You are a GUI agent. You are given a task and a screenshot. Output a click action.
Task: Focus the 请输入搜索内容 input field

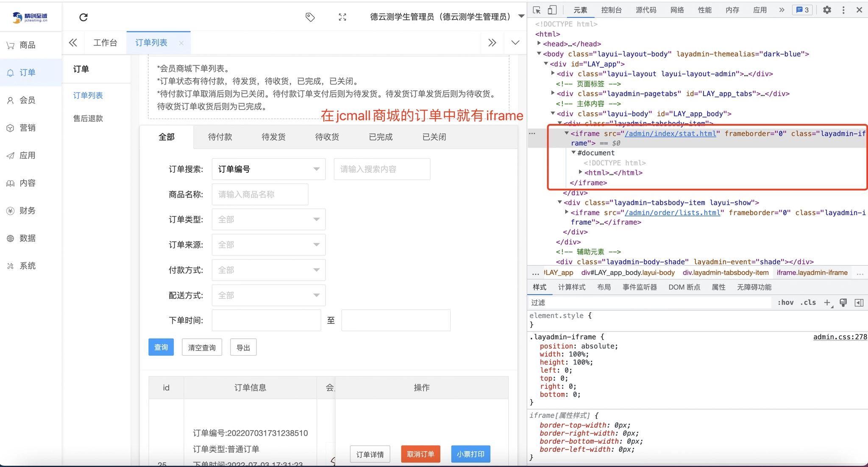(382, 169)
